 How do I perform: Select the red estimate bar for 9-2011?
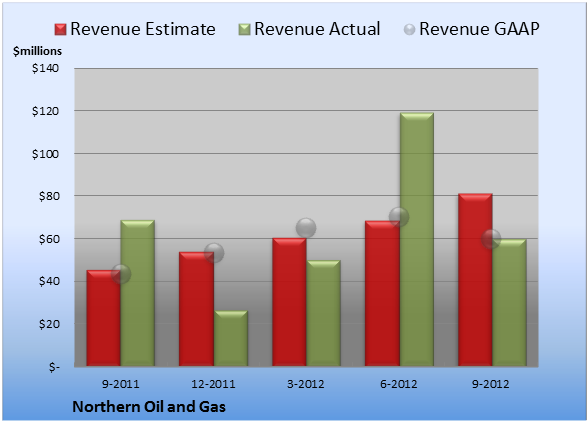pos(104,318)
